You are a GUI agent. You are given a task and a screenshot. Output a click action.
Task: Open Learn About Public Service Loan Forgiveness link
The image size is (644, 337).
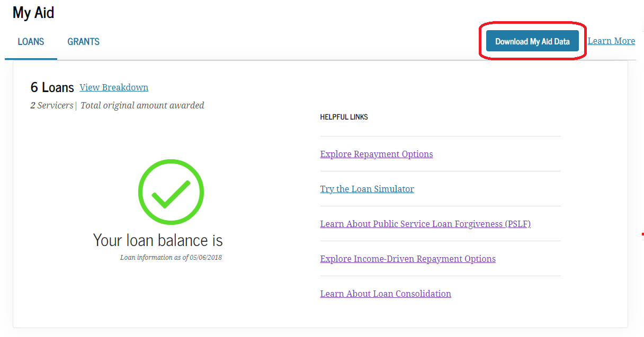click(x=425, y=224)
